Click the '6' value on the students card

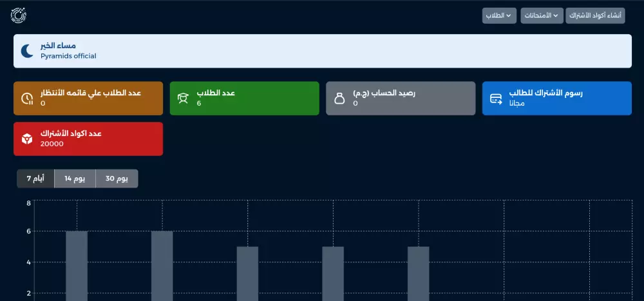point(199,103)
